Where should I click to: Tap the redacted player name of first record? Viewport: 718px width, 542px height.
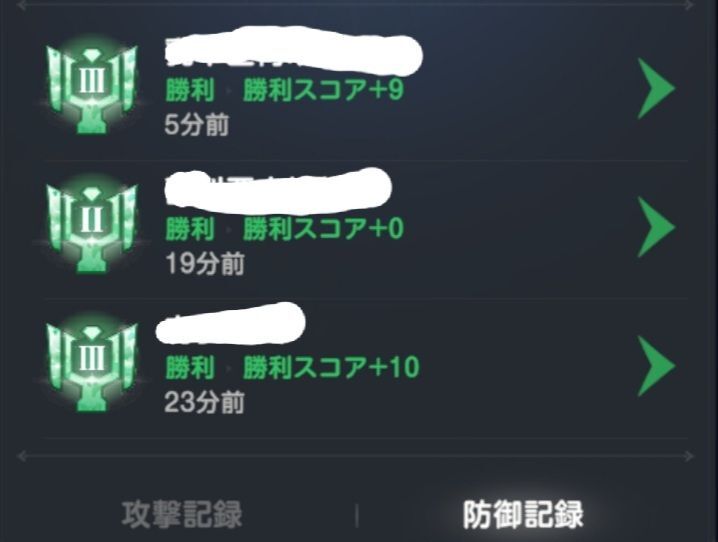[x=293, y=51]
